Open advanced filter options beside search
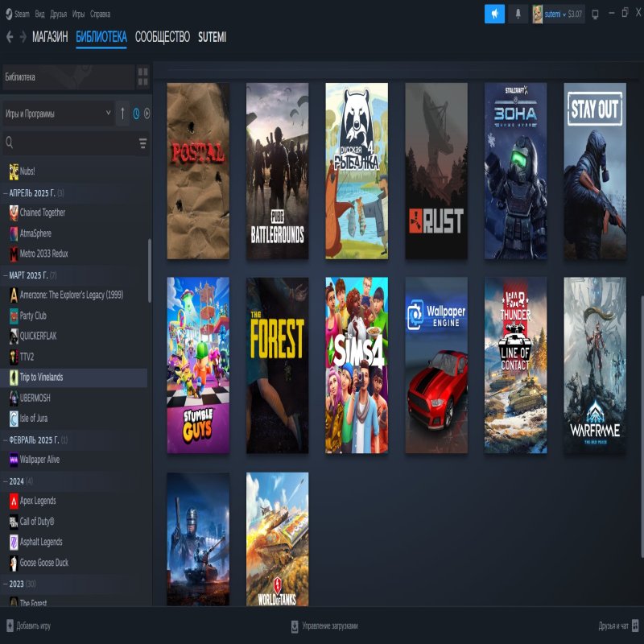644x644 pixels. (142, 143)
